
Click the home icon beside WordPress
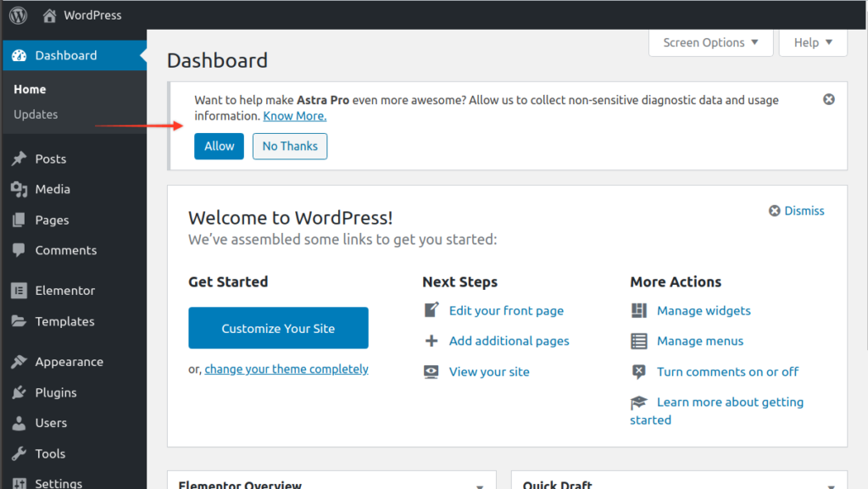(49, 15)
